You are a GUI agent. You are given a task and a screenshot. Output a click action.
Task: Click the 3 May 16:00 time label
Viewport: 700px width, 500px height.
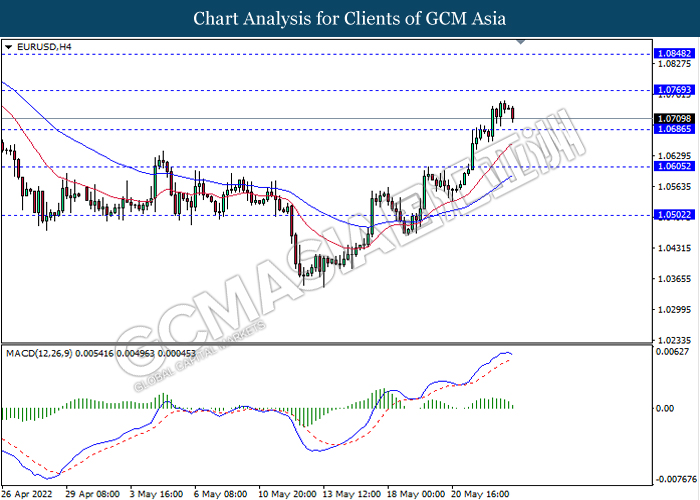point(156,494)
